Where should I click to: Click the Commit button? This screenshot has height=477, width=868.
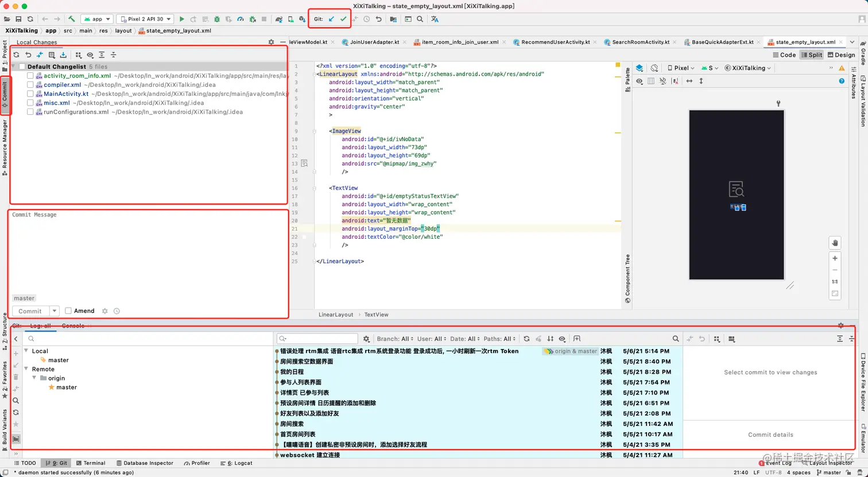(30, 311)
